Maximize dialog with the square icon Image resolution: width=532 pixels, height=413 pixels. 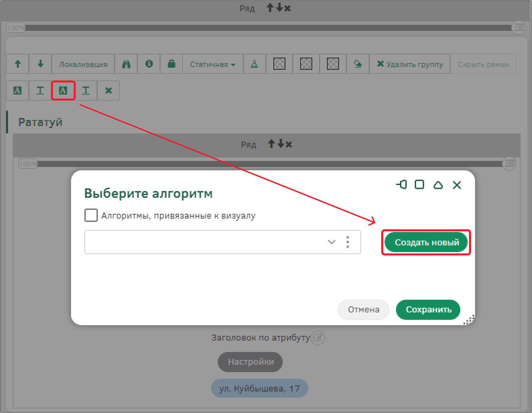coord(419,184)
